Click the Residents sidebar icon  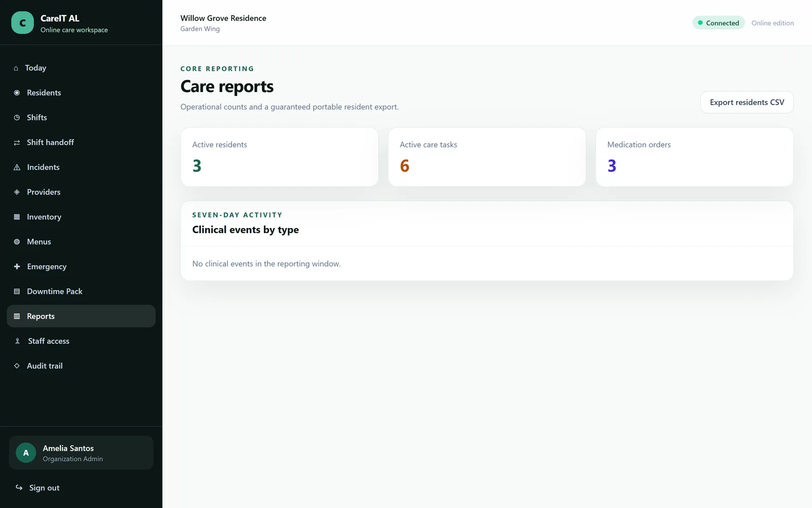coord(17,93)
